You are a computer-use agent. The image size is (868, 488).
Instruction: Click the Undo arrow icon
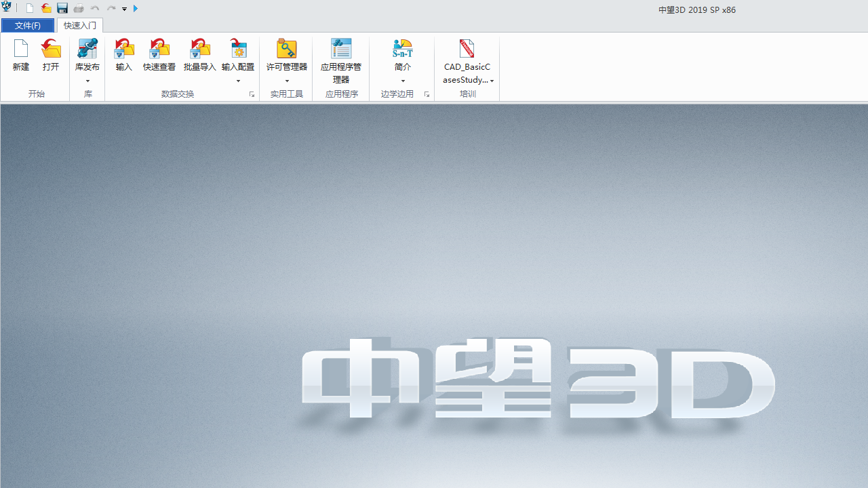tap(94, 8)
